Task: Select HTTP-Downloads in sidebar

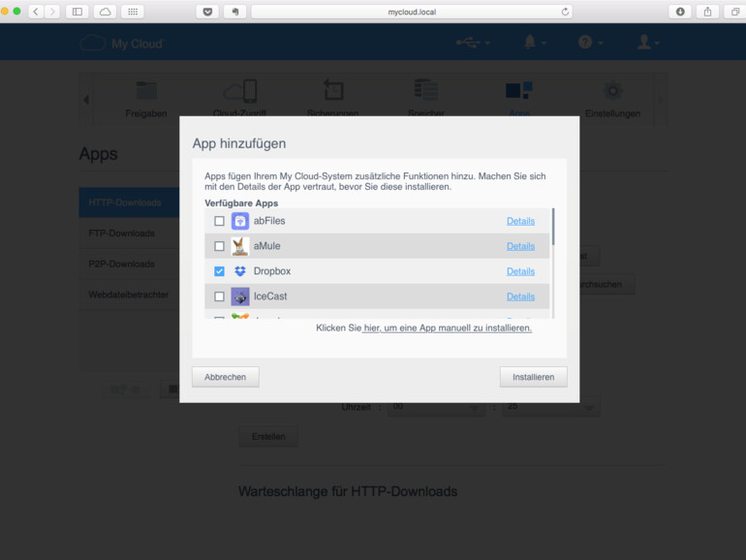Action: [x=129, y=202]
